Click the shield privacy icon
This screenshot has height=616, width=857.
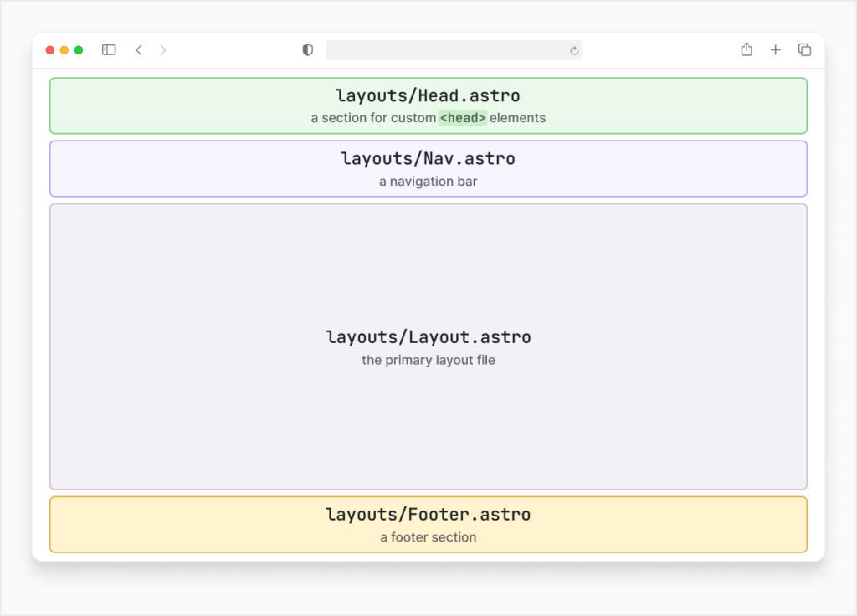tap(307, 49)
